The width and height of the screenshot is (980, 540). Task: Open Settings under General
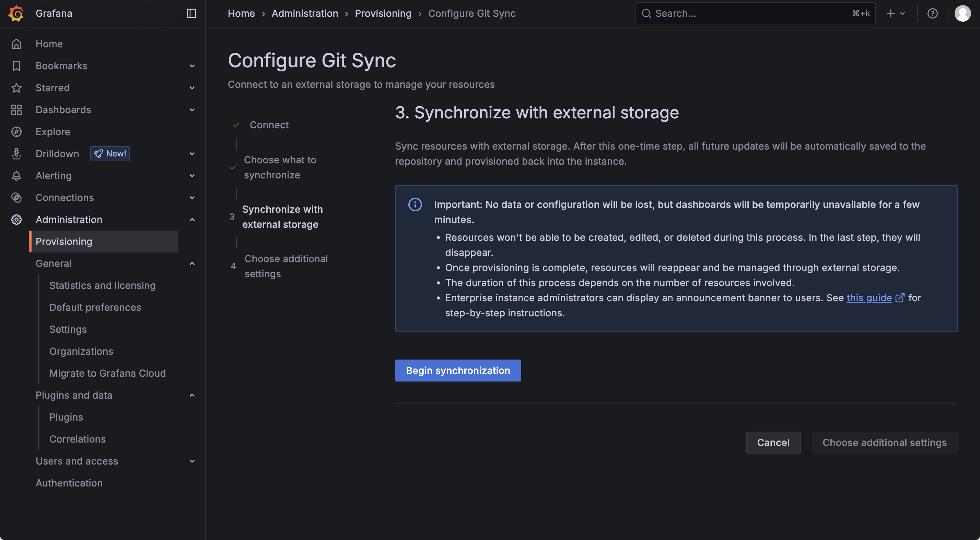[x=68, y=329]
